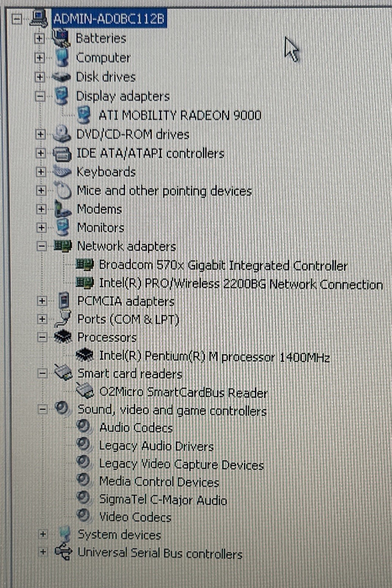This screenshot has height=588, width=392.
Task: Click the Disk drives icon
Action: click(x=61, y=77)
